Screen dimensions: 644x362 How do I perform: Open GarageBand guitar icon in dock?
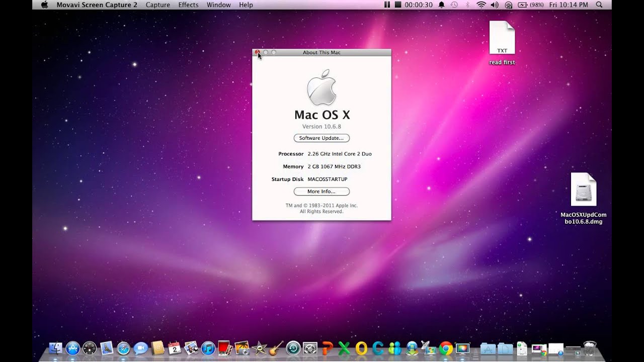click(276, 347)
